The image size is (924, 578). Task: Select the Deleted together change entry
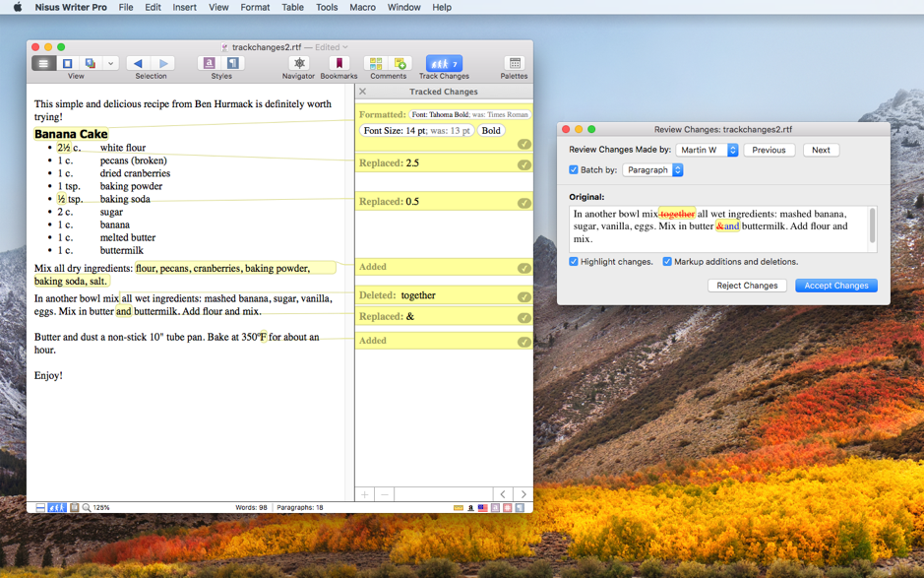coord(444,295)
